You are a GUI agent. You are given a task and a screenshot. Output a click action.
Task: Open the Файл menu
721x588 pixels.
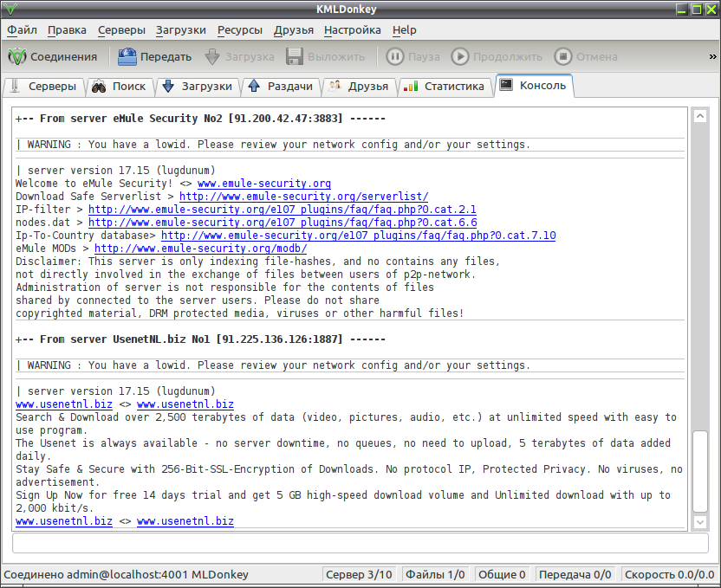[22, 30]
